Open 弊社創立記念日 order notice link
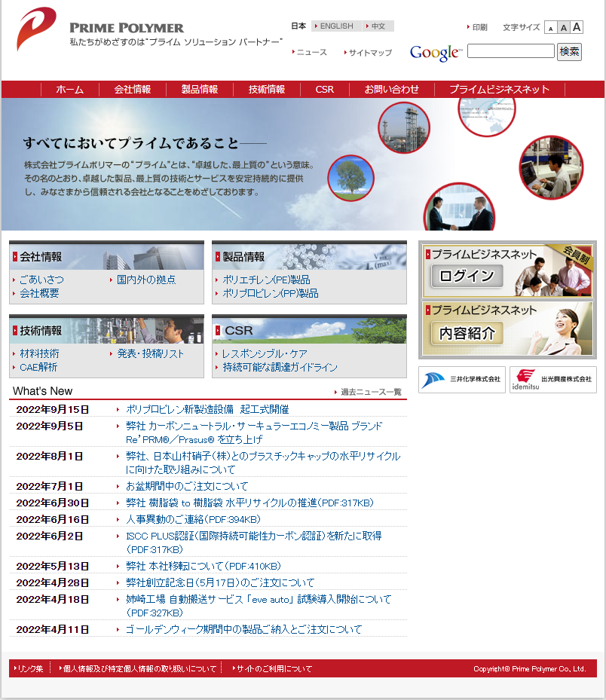Image resolution: width=606 pixels, height=700 pixels. click(x=220, y=582)
